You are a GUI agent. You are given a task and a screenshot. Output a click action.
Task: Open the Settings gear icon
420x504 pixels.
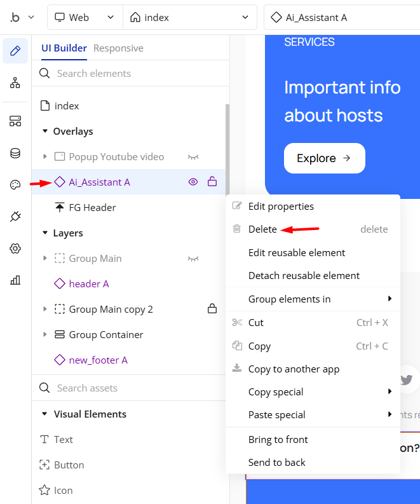(x=15, y=249)
